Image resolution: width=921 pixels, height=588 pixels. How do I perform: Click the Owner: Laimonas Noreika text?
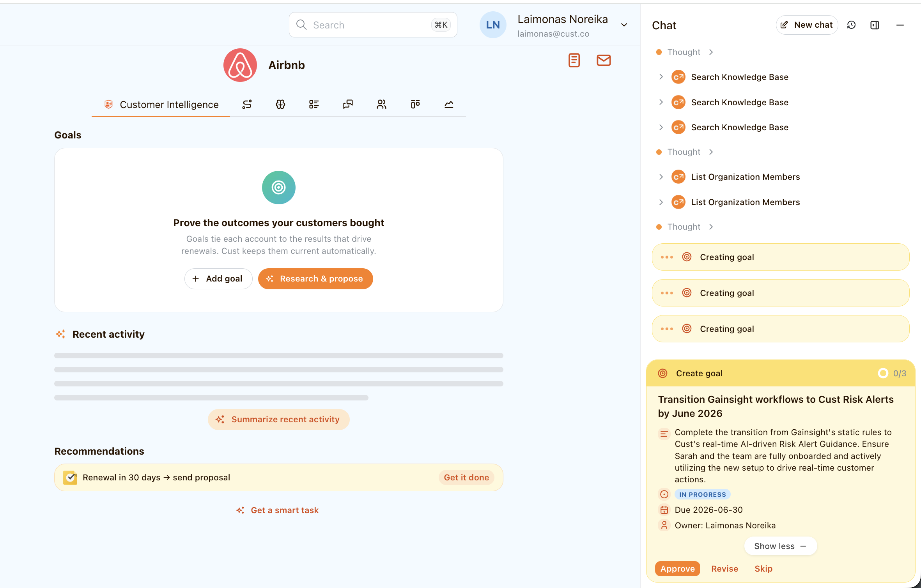pyautogui.click(x=725, y=526)
